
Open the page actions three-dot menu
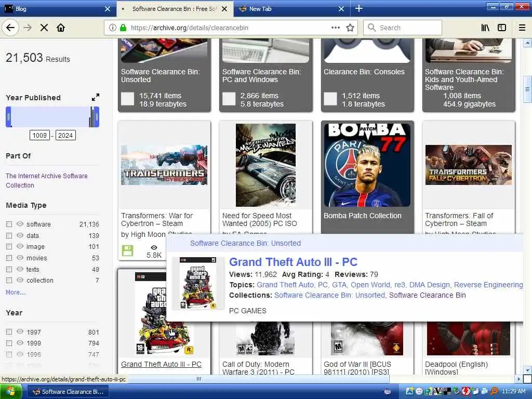(x=336, y=28)
